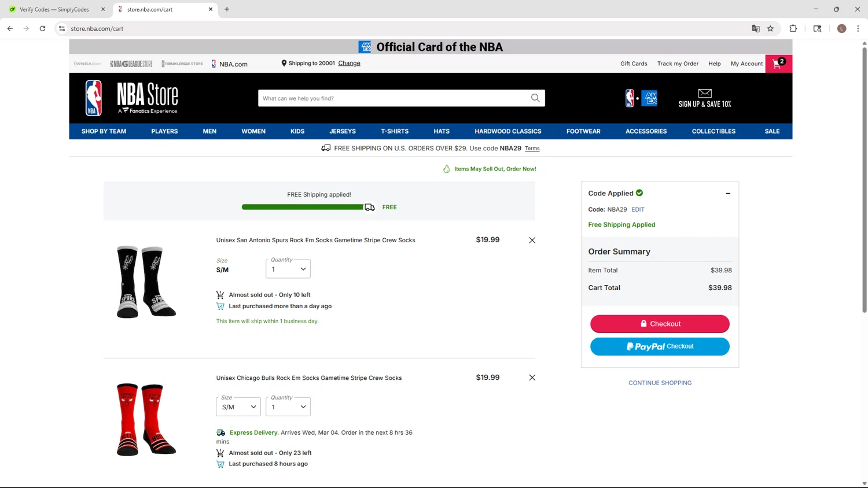Open the JERSEYS menu
Viewport: 868px width, 488px height.
pyautogui.click(x=343, y=131)
